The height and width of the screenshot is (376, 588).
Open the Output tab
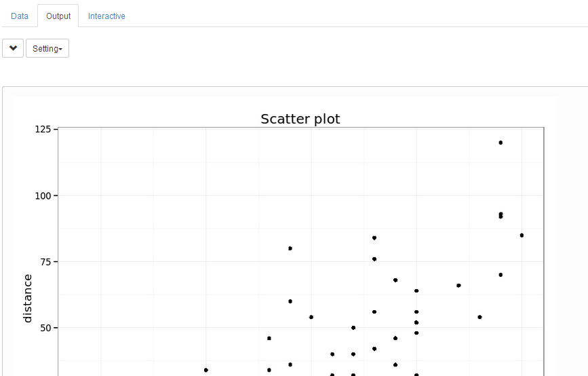pyautogui.click(x=58, y=16)
